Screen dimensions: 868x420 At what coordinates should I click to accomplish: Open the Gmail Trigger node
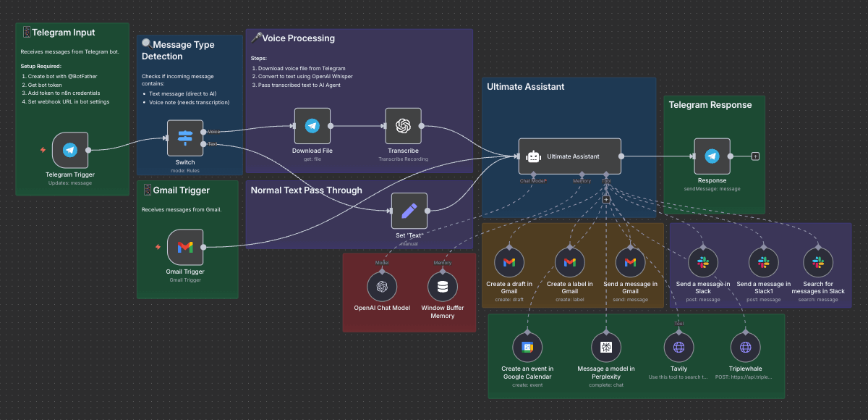(x=185, y=247)
